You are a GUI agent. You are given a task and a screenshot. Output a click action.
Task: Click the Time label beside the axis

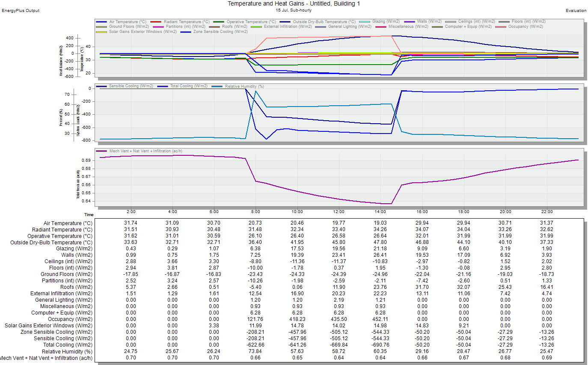(x=89, y=214)
